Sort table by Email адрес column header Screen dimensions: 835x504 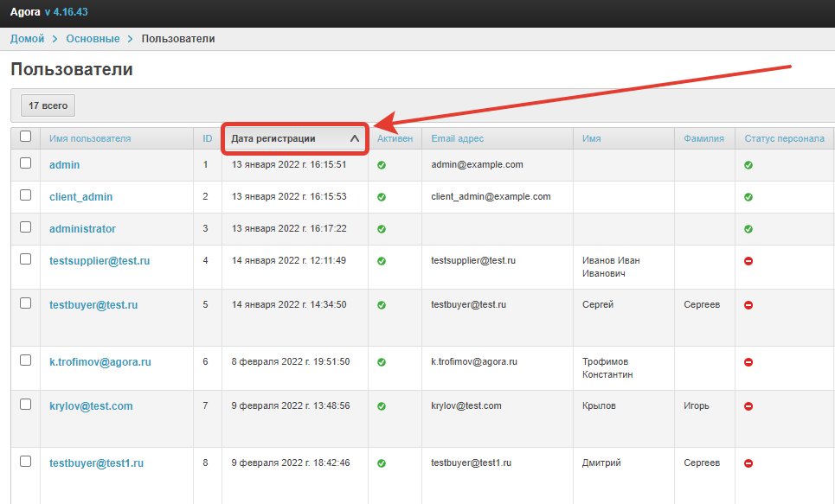[x=457, y=138]
